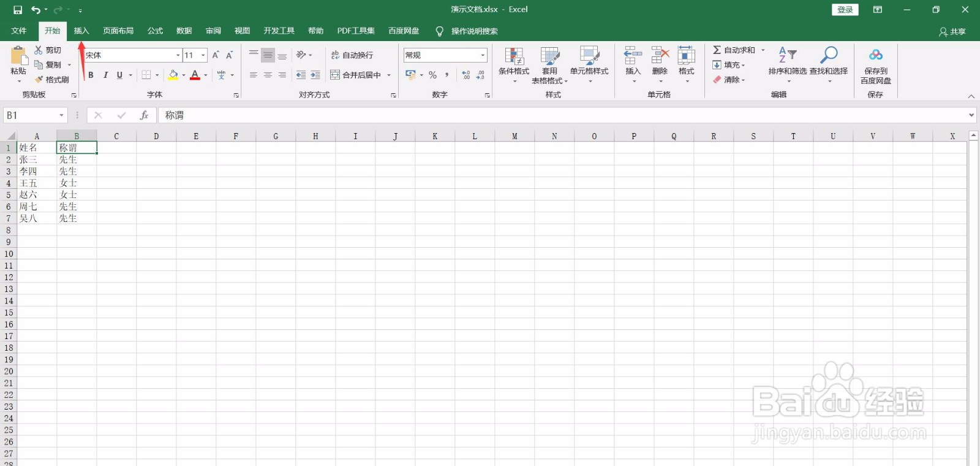Expand font color dropdown arrow
This screenshot has width=980, height=466.
pyautogui.click(x=206, y=75)
